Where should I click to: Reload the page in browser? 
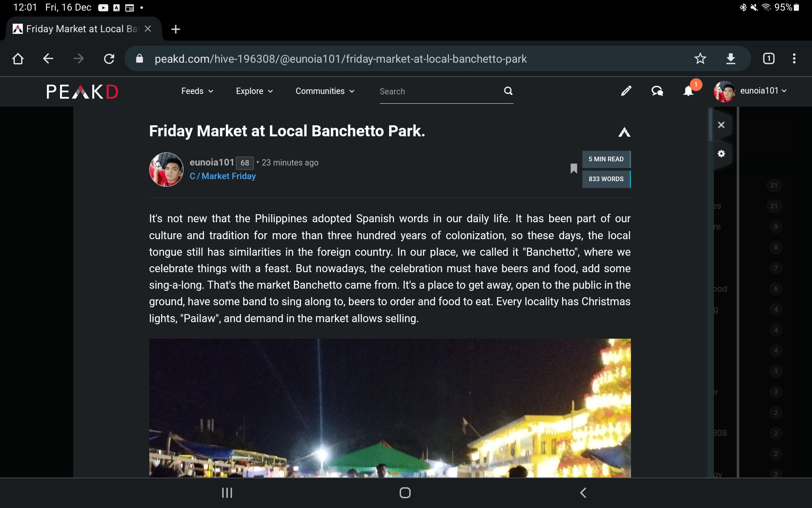point(109,58)
